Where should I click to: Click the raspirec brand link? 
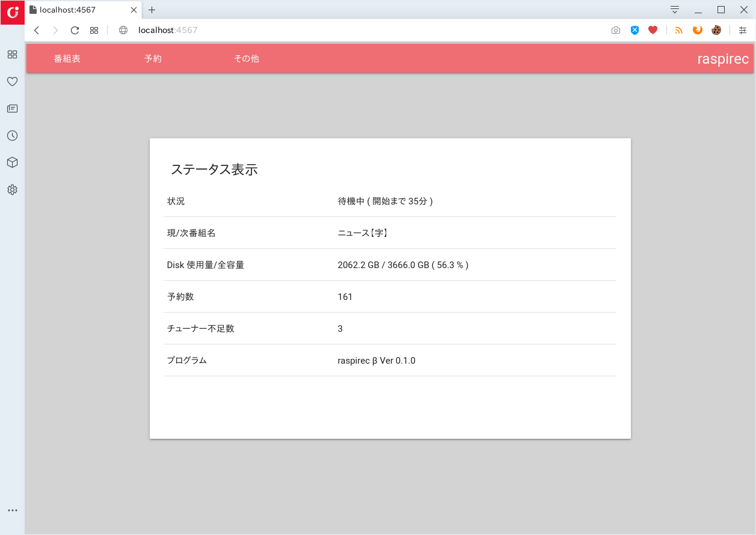tap(723, 58)
